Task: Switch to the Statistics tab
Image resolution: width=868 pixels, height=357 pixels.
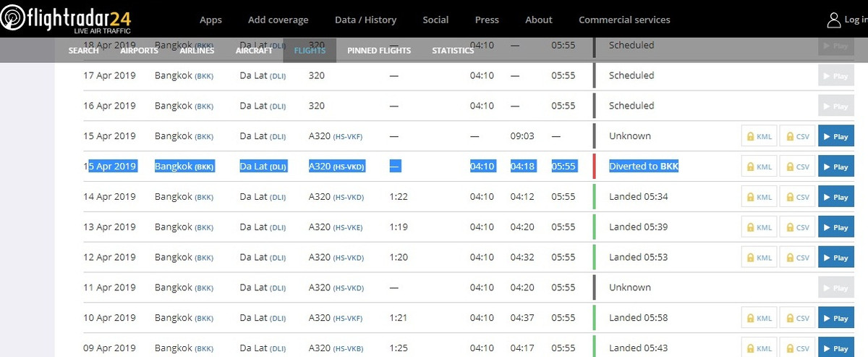Action: coord(453,51)
